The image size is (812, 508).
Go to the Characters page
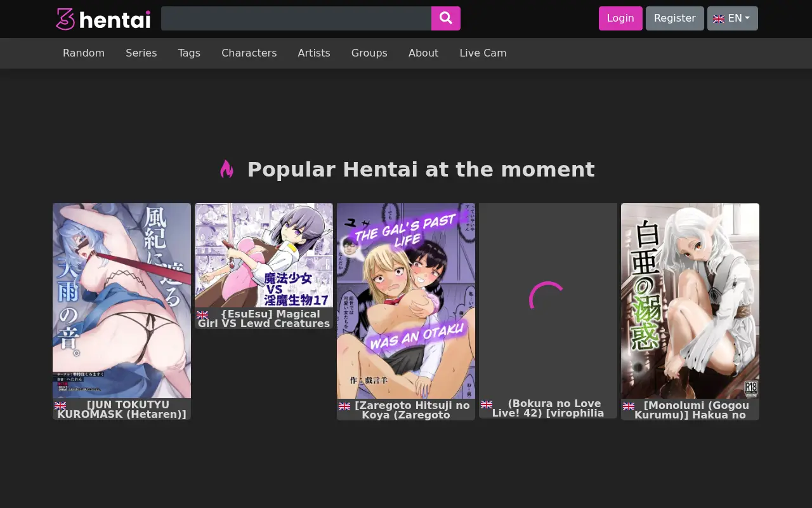(x=249, y=53)
